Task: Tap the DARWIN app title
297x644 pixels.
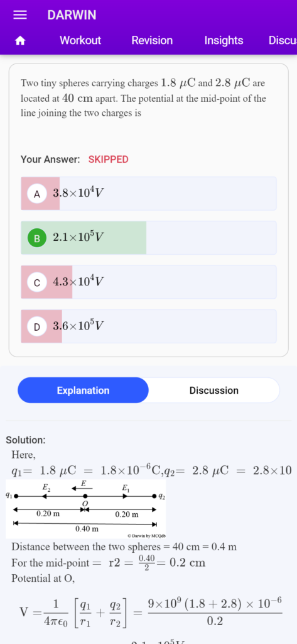Action: pos(72,15)
